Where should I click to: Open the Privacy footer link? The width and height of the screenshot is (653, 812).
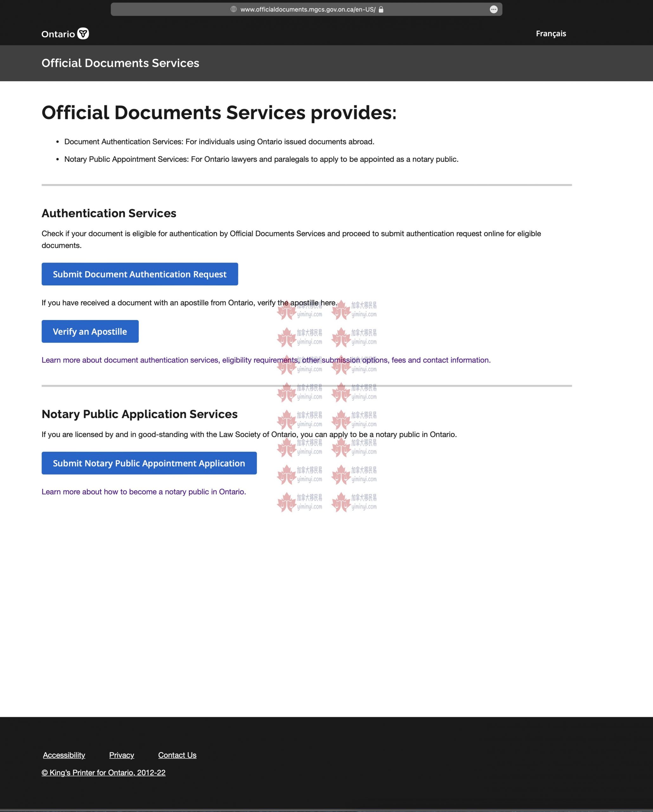122,755
